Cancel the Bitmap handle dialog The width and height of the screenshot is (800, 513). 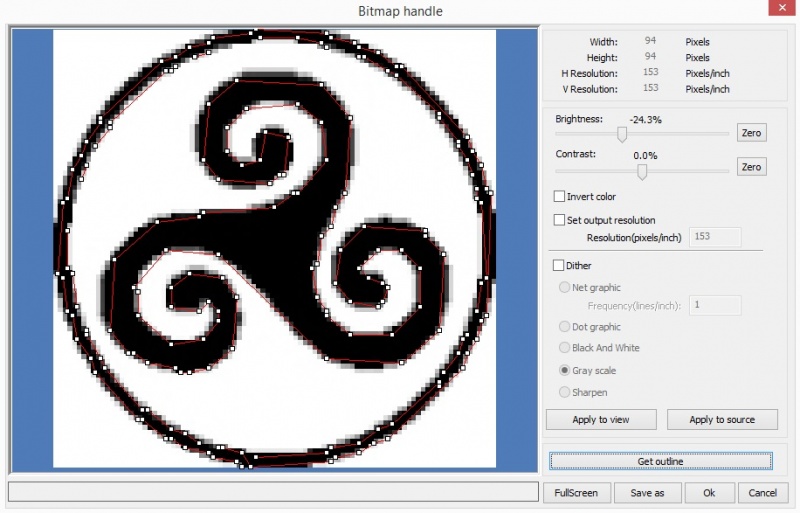coord(763,493)
